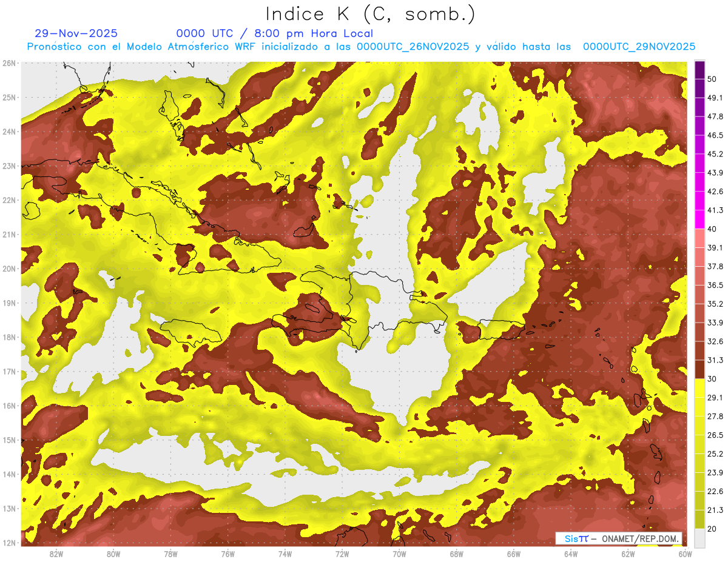Click the time label "0000 UTC / 8:00 pm Hora Local"
The width and height of the screenshot is (728, 562).
[274, 33]
